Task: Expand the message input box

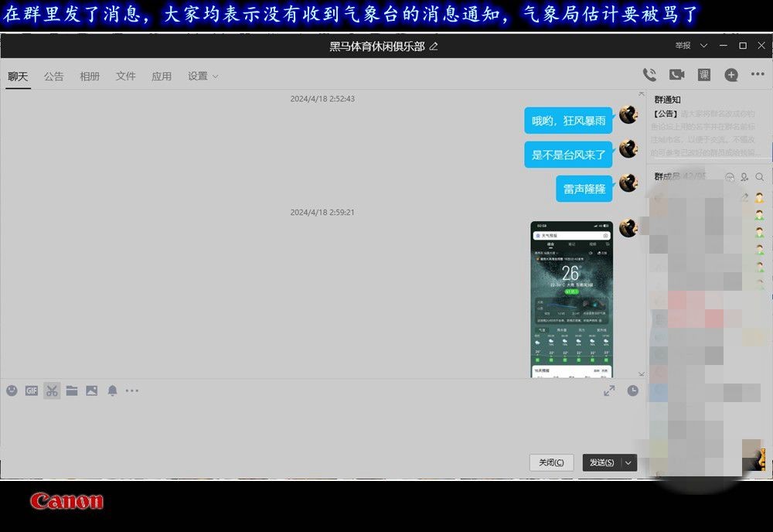Action: pos(609,390)
